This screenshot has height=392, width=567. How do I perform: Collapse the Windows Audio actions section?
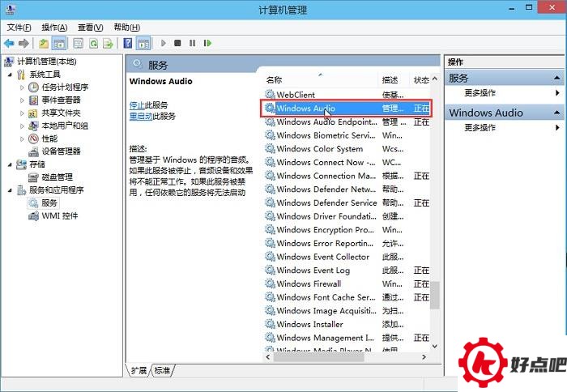click(x=557, y=113)
